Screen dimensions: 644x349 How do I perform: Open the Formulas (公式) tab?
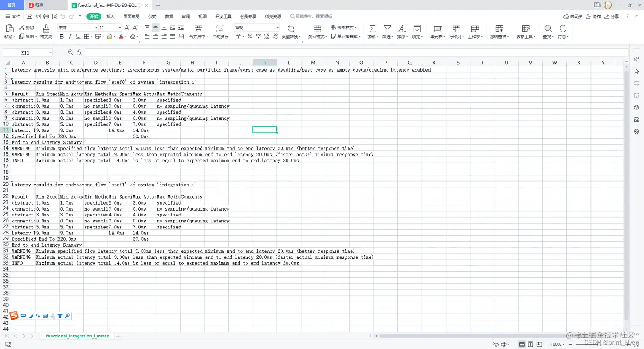tap(152, 17)
